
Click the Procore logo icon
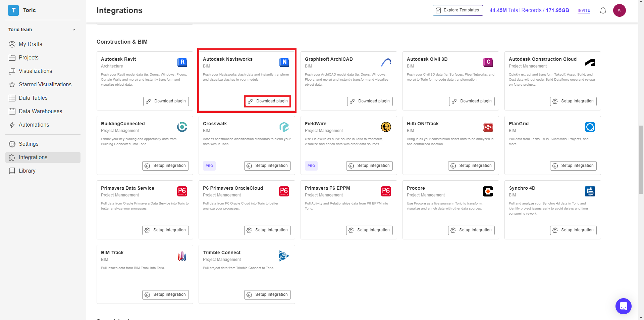pos(488,191)
